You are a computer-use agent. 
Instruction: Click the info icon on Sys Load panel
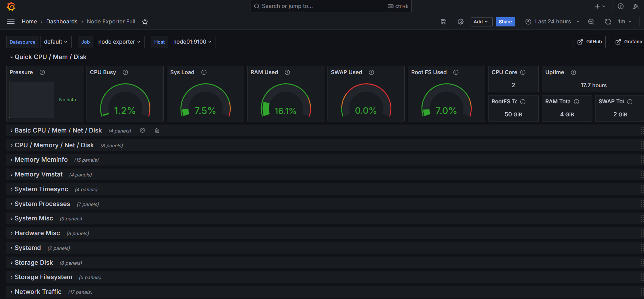[204, 72]
